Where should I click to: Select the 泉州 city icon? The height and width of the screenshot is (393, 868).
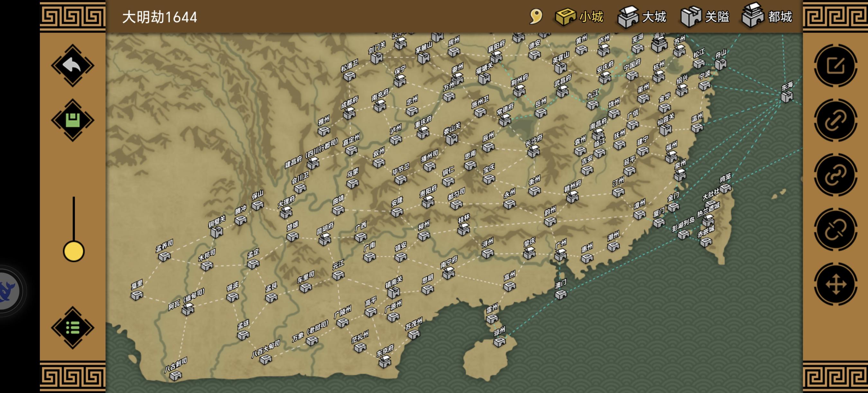pos(680,175)
